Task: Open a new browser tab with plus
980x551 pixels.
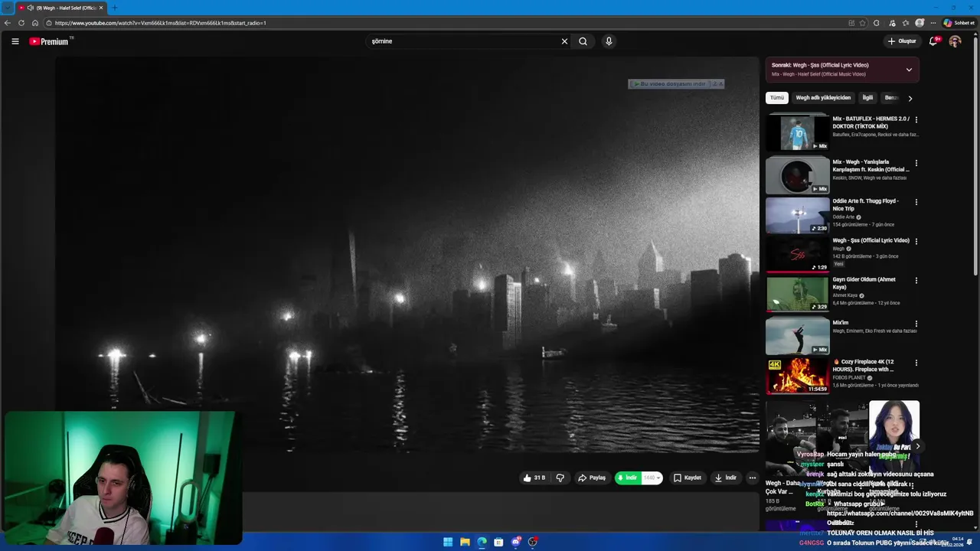Action: (114, 8)
